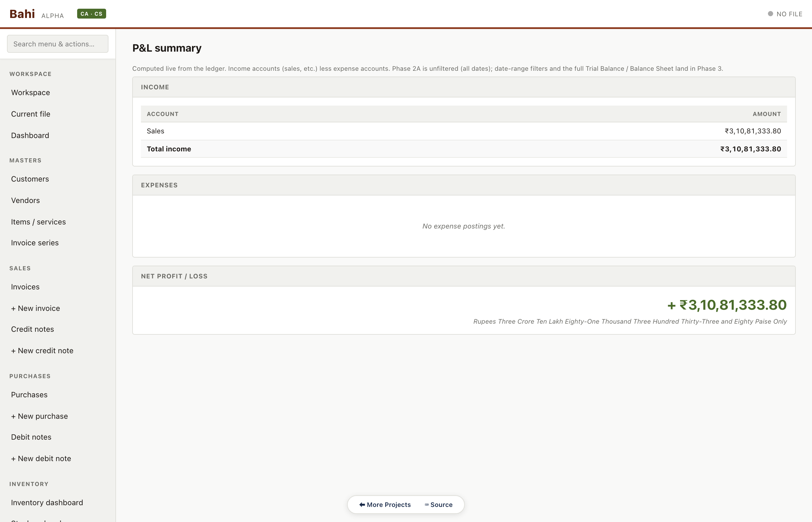View the Invoices list

(26, 287)
